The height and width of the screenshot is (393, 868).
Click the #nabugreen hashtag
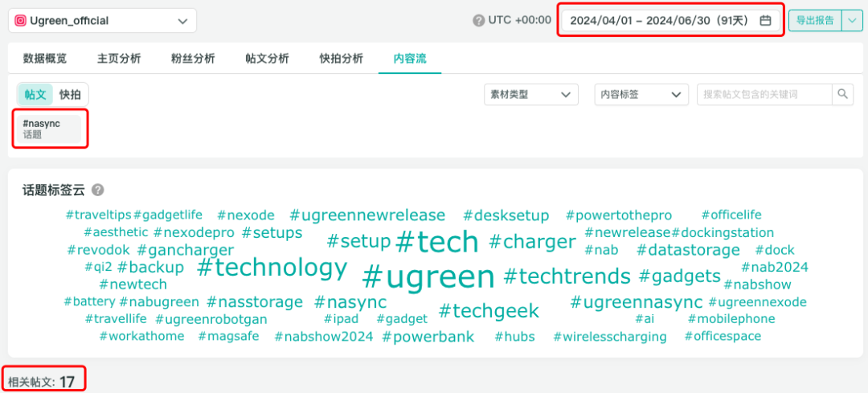pos(159,302)
